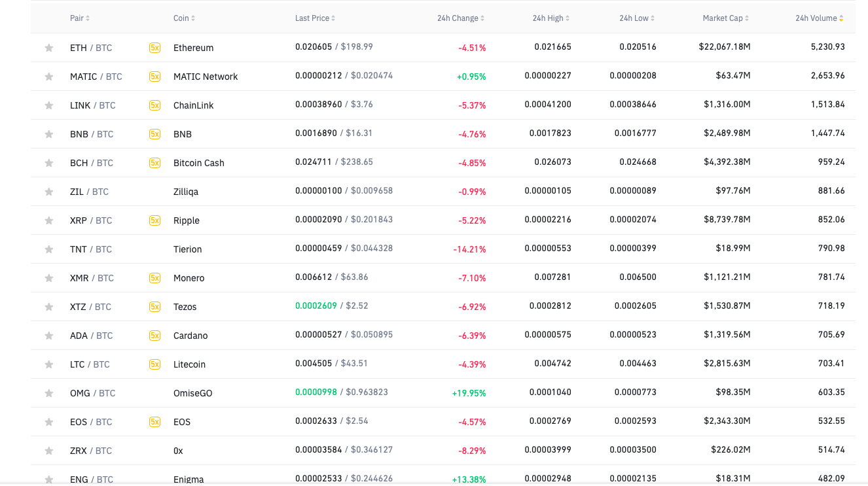868x486 pixels.
Task: Click the 5x margin badge for XRP
Action: [x=154, y=220]
